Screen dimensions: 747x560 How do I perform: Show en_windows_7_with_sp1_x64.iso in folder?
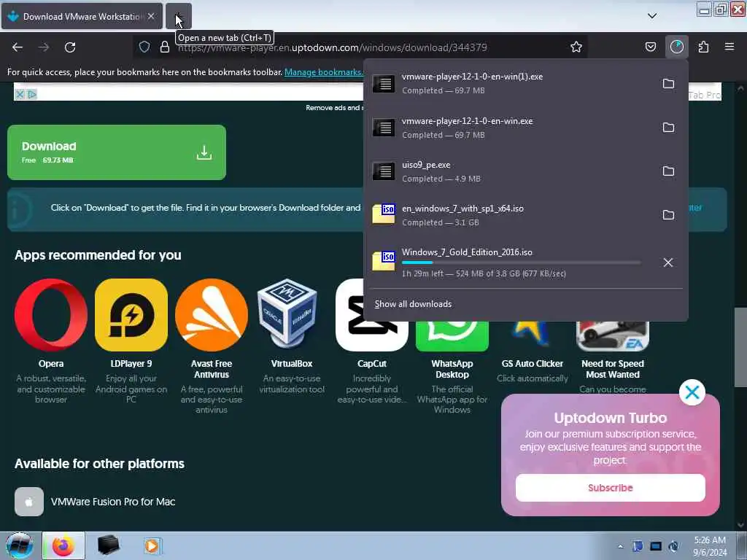click(668, 215)
